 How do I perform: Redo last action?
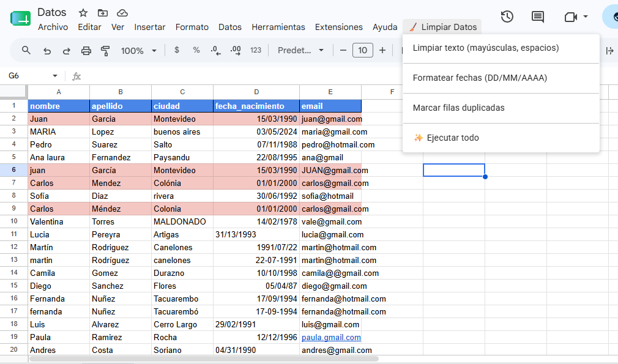coord(66,51)
